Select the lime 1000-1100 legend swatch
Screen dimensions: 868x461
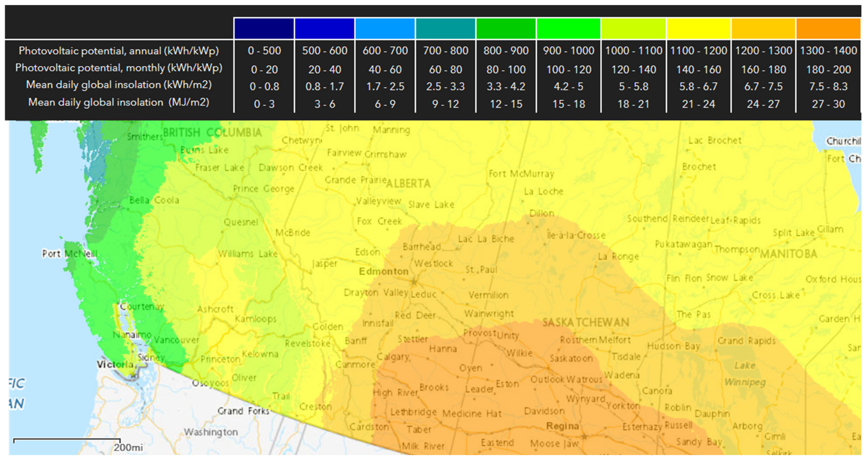(x=634, y=28)
